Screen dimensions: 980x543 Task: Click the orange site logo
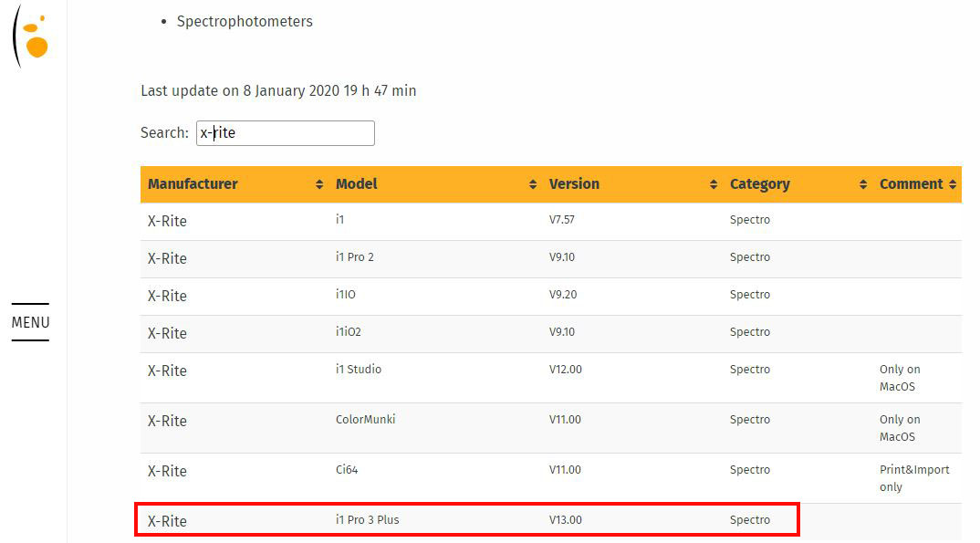[x=31, y=37]
